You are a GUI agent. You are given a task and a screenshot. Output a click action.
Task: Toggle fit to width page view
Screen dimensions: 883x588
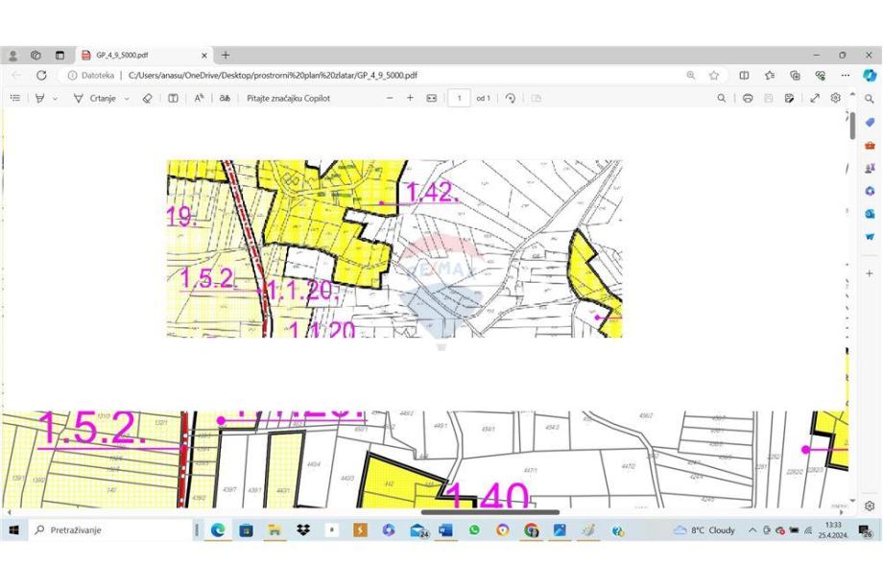coord(432,98)
